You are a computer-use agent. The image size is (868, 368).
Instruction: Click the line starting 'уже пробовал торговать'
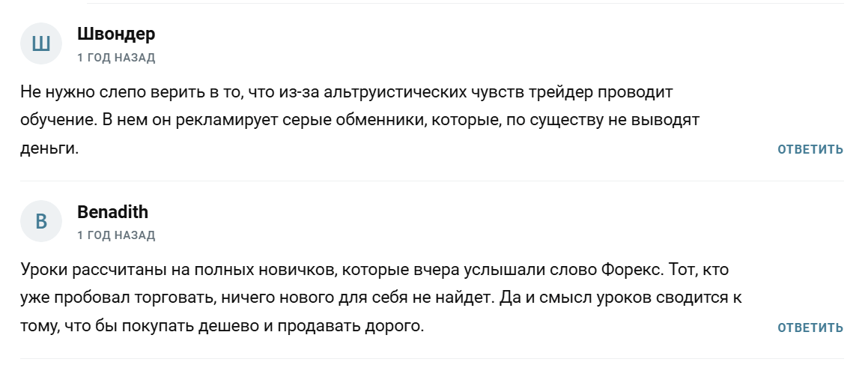point(381,298)
